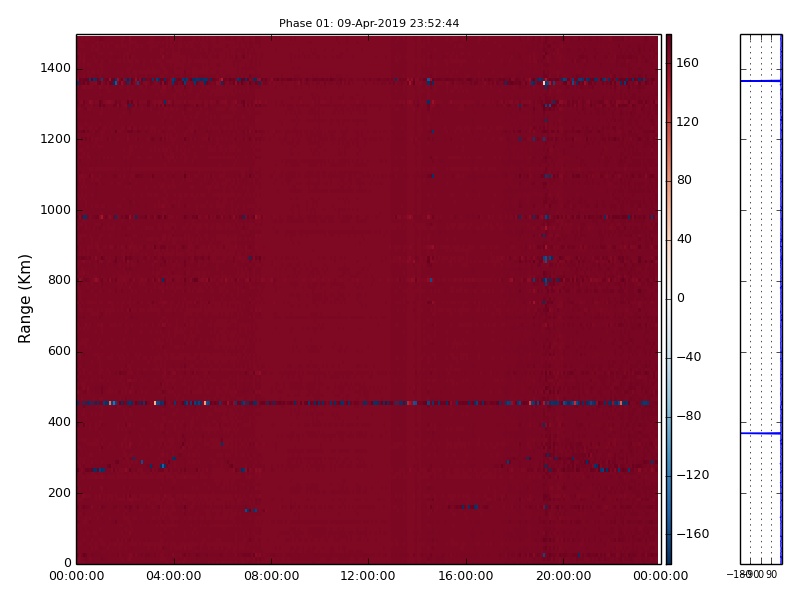800x600 pixels.
Task: Click the 200 range tick label
Action: tap(59, 493)
